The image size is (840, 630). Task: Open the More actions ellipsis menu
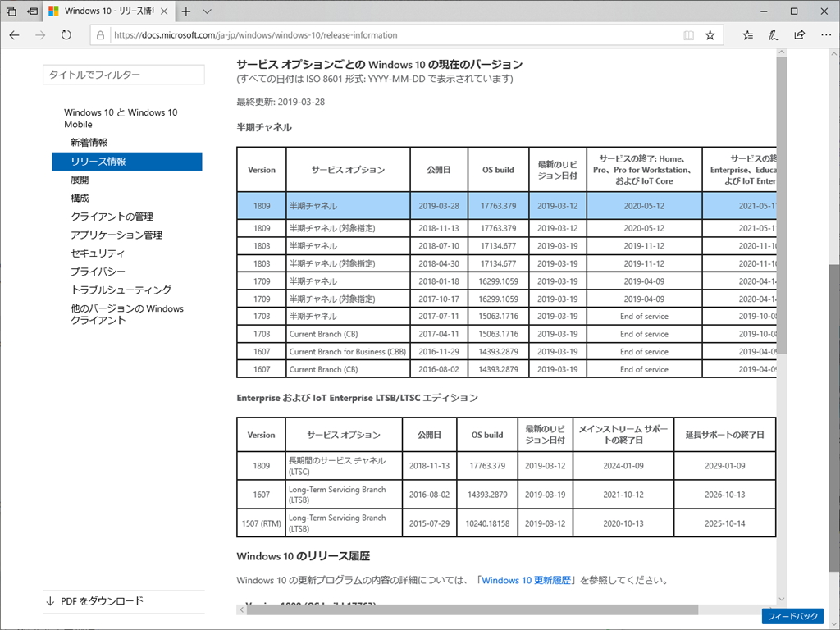click(826, 35)
